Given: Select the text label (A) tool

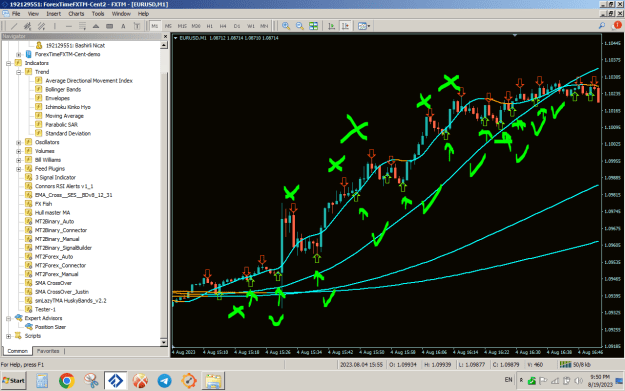Looking at the screenshot, I should pyautogui.click(x=123, y=26).
